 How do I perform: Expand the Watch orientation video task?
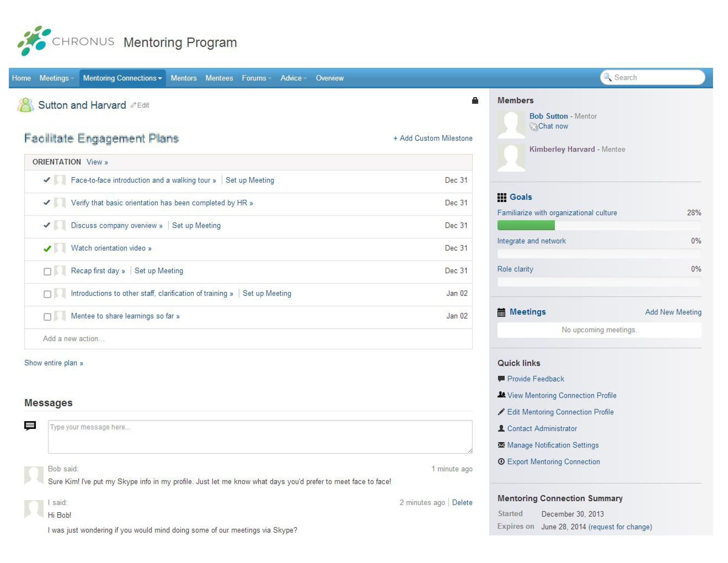(x=111, y=248)
